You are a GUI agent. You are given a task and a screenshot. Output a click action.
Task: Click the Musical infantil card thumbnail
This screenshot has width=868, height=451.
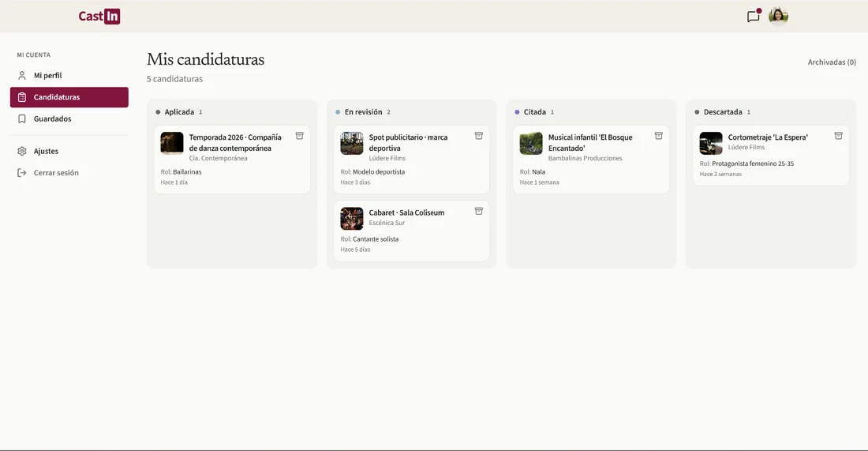[531, 143]
